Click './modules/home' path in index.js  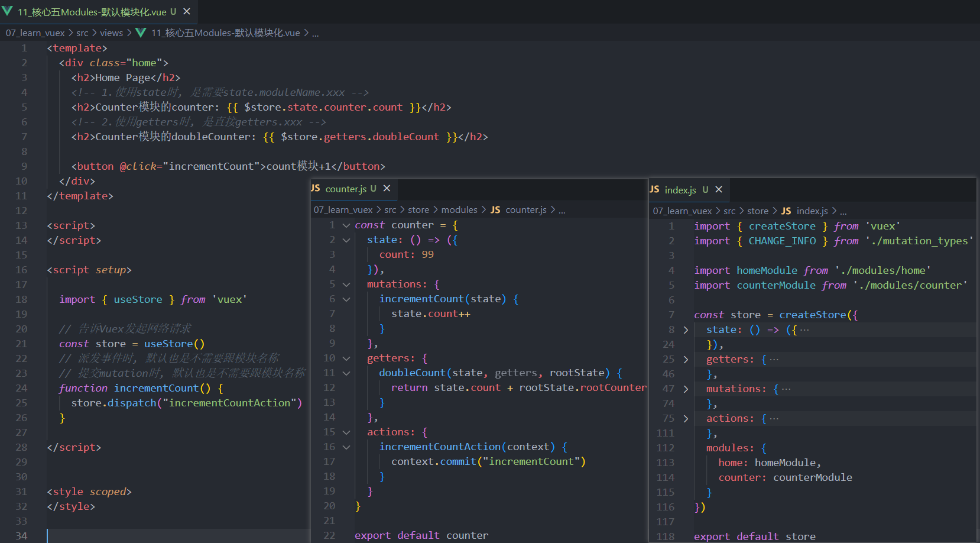(x=883, y=270)
